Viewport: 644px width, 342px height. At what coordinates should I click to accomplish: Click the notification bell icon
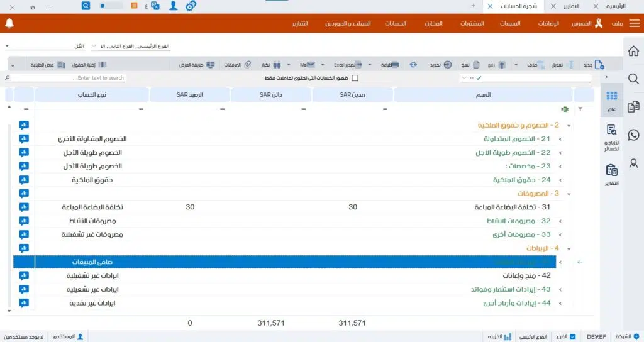[9, 24]
